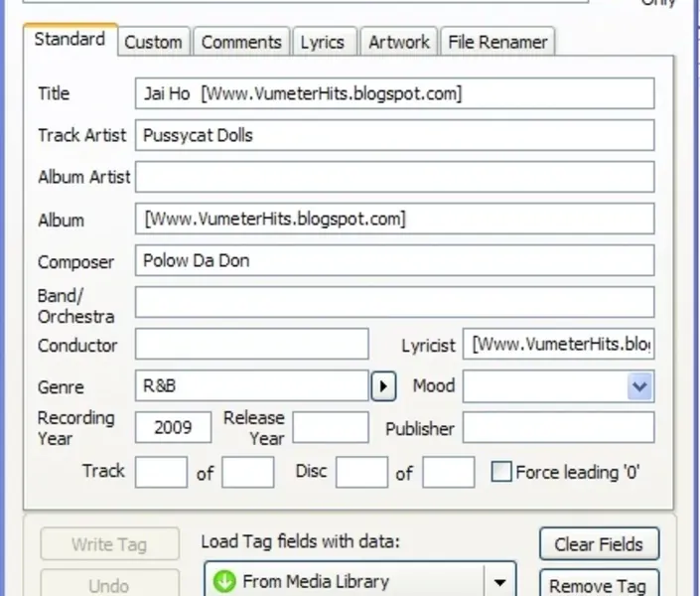Click the empty Album Artist field
The image size is (700, 596).
click(394, 177)
